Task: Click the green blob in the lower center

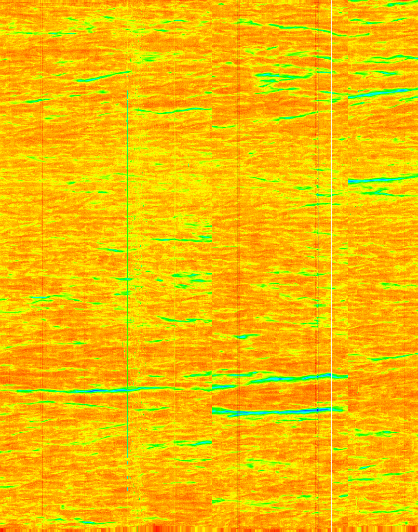Action: point(193,443)
